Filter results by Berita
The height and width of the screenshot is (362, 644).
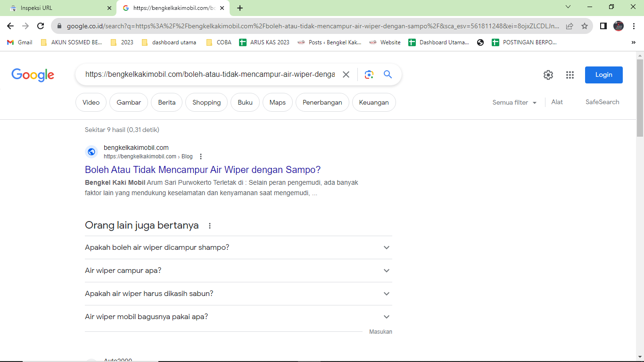[x=167, y=102]
